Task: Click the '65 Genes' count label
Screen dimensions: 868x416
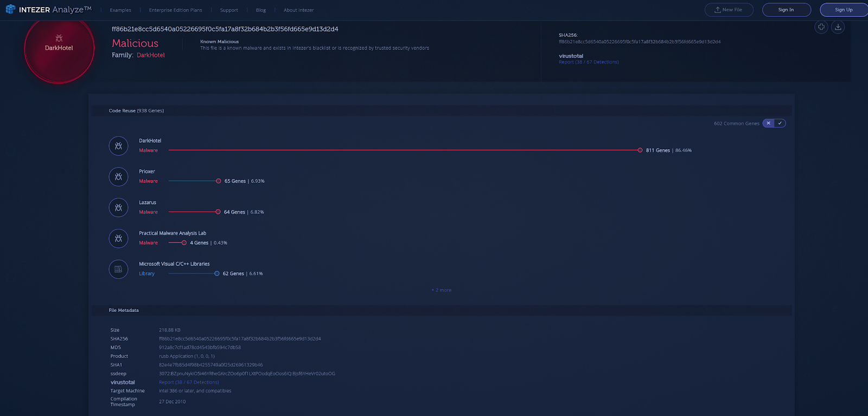Action: (x=235, y=181)
